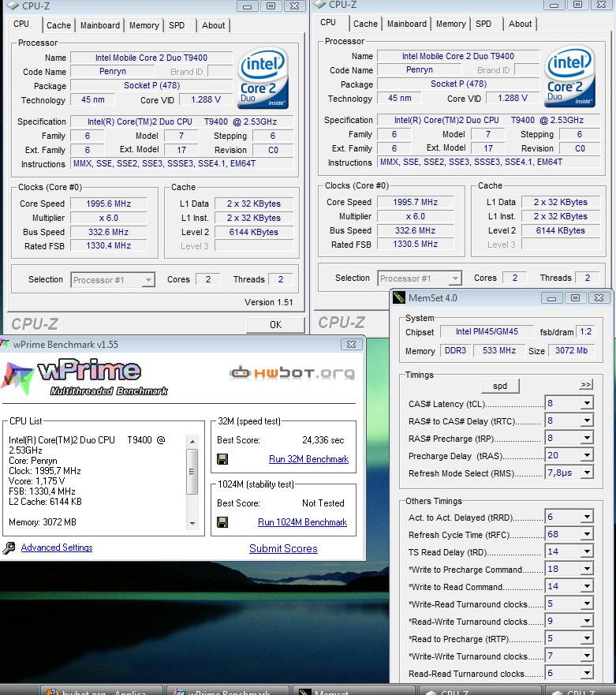Click the spd button in MemSet
The height and width of the screenshot is (695, 616).
tap(500, 386)
